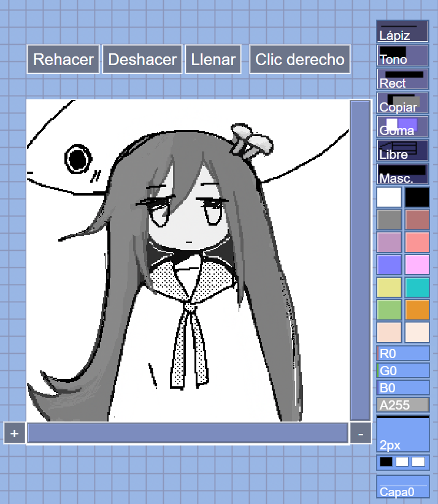Pick the mauve purple color swatch
Screen dimensions: 438x504
tap(389, 242)
